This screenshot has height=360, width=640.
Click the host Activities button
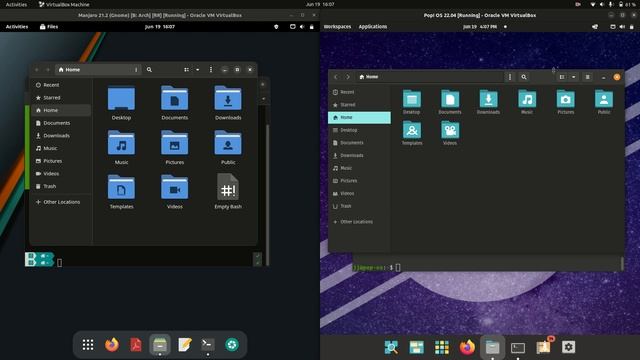point(16,4)
